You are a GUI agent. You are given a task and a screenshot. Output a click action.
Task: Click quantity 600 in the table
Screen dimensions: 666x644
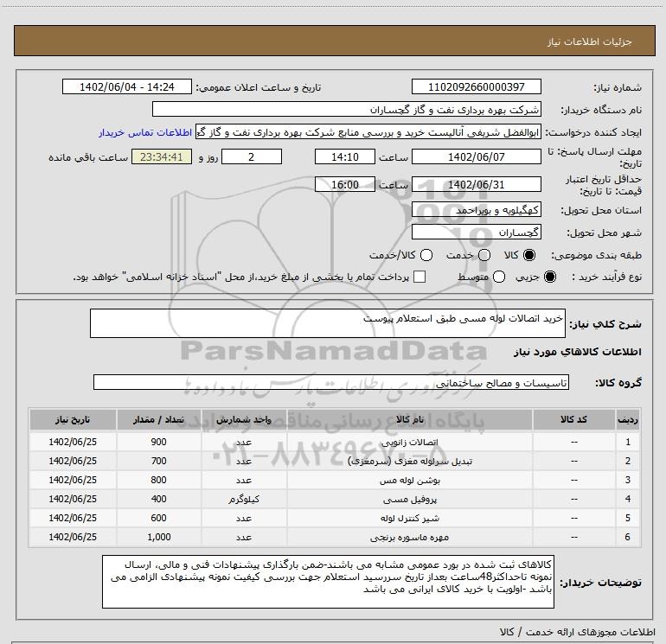click(159, 518)
